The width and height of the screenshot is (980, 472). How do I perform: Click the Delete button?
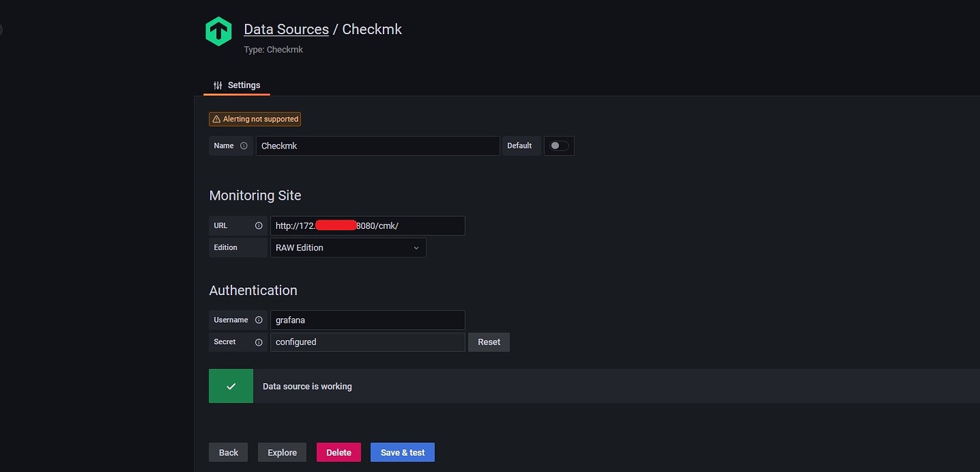[338, 452]
